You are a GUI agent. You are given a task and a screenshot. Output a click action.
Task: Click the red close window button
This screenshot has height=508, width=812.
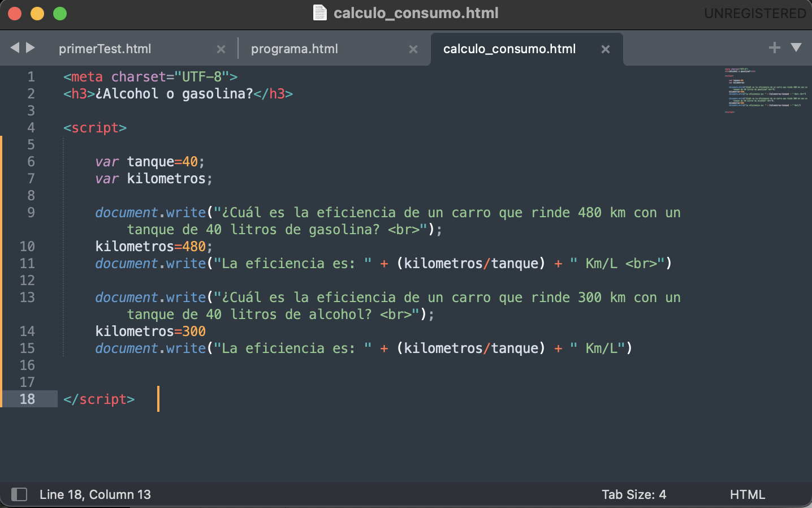click(15, 14)
